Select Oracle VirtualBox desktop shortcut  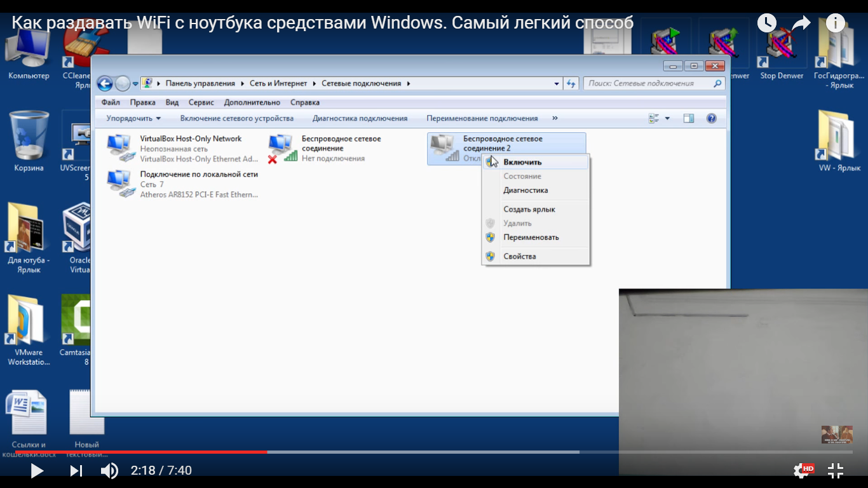point(78,238)
